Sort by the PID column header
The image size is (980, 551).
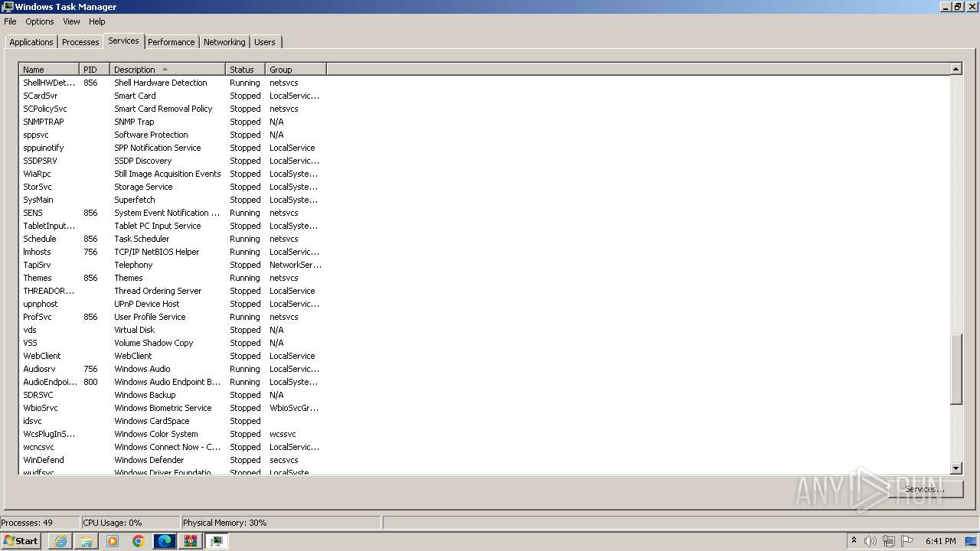coord(94,70)
